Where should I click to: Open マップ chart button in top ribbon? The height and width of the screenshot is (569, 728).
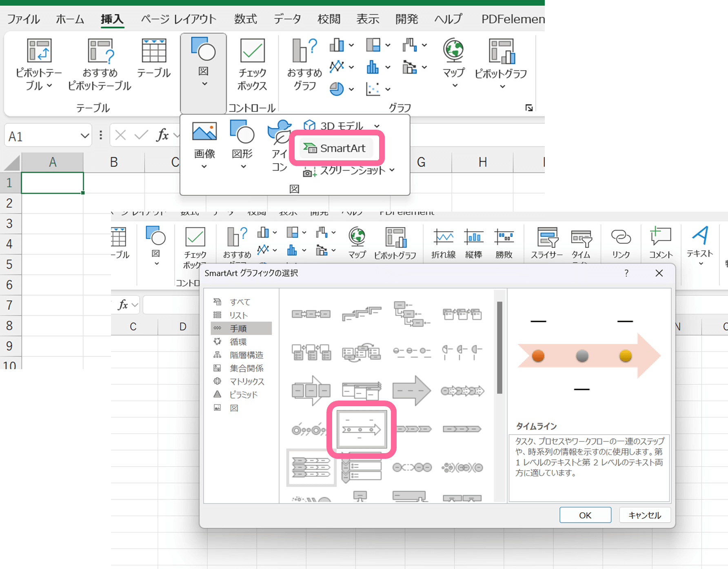point(454,63)
